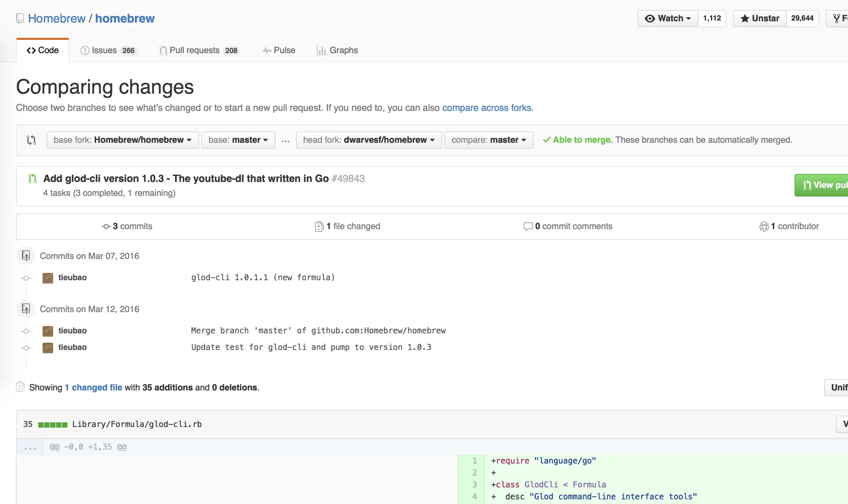The width and height of the screenshot is (848, 504).
Task: Click the eye icon on Watch button
Action: coord(650,19)
